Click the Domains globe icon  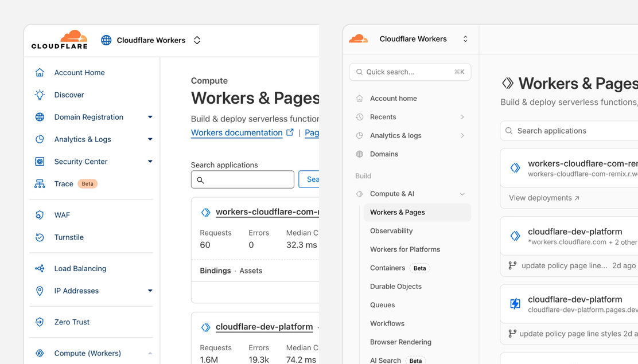click(x=360, y=154)
